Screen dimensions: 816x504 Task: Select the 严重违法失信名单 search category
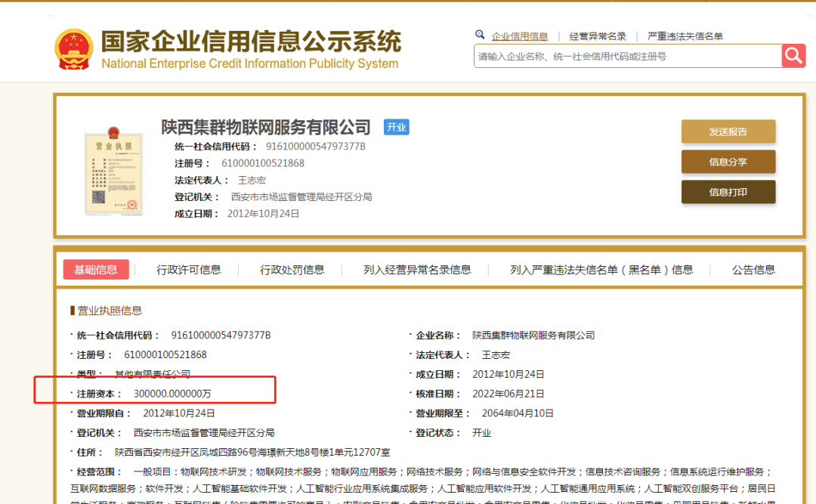[x=685, y=36]
